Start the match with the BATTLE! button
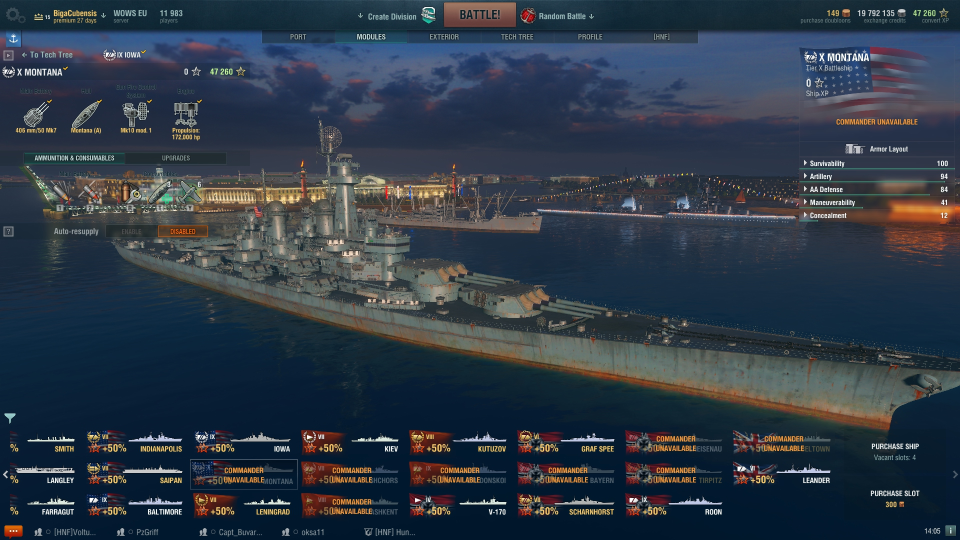The height and width of the screenshot is (540, 960). pos(479,15)
